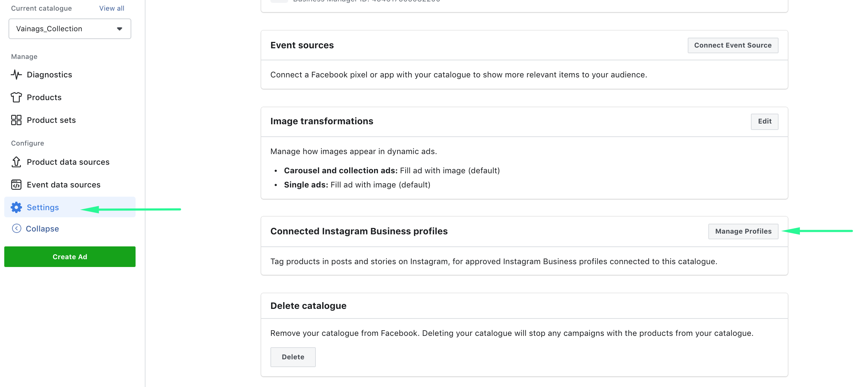Click the Diagnostics pulse icon

[16, 75]
